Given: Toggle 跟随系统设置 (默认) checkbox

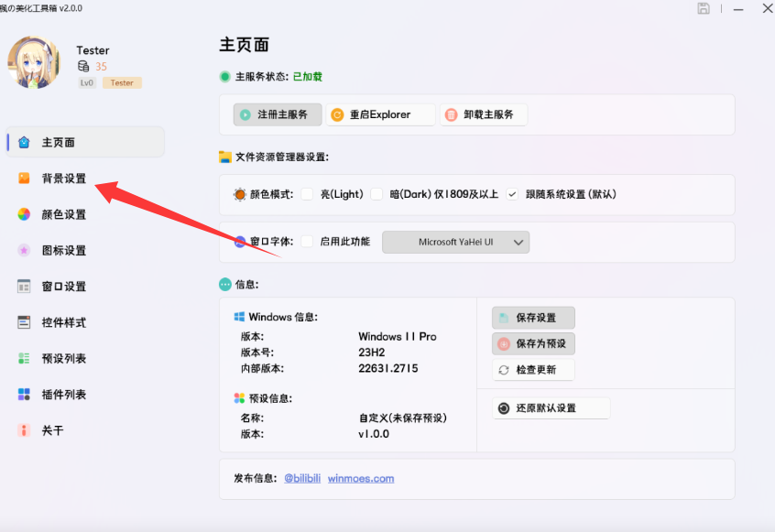Looking at the screenshot, I should (512, 194).
